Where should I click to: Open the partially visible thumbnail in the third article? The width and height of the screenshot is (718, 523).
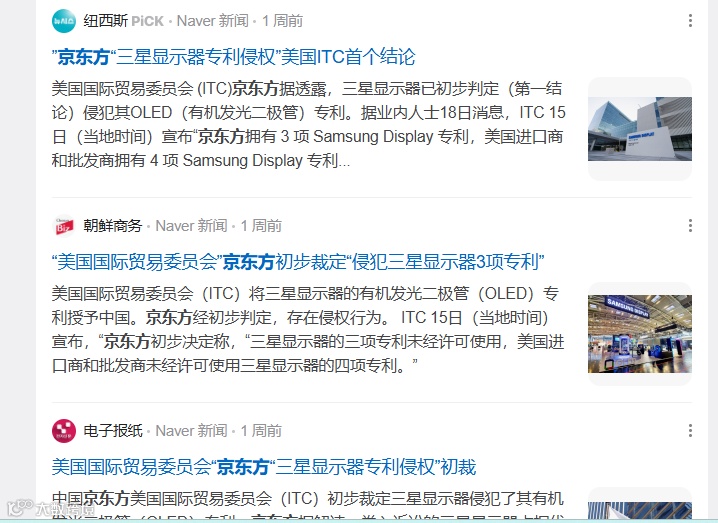pyautogui.click(x=640, y=505)
